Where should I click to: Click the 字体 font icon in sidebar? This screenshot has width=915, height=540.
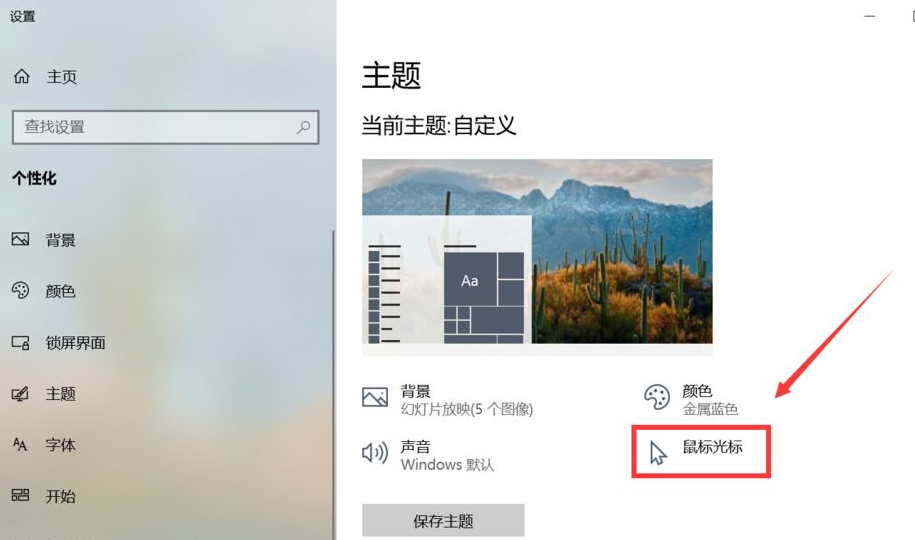click(20, 445)
